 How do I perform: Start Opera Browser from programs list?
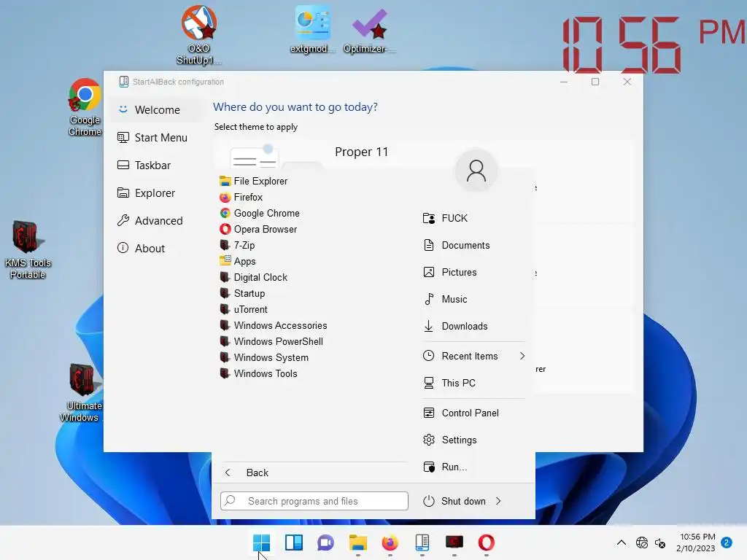pyautogui.click(x=258, y=229)
